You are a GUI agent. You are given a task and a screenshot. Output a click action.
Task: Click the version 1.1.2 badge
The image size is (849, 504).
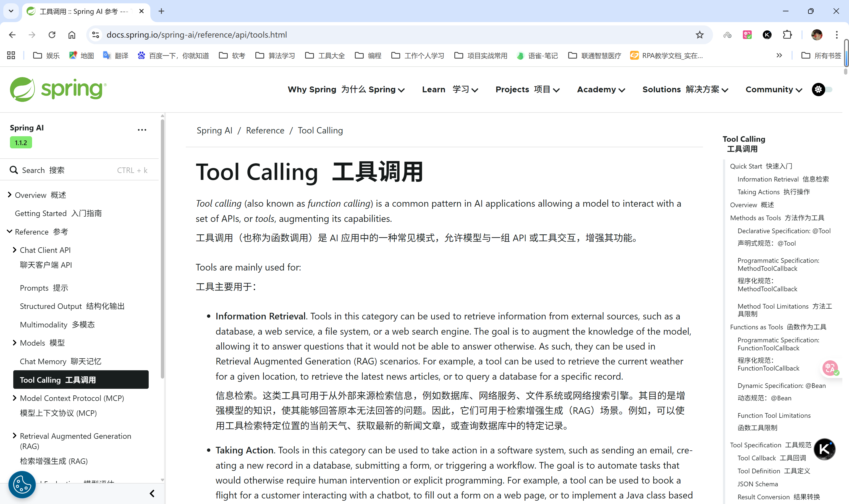click(21, 143)
